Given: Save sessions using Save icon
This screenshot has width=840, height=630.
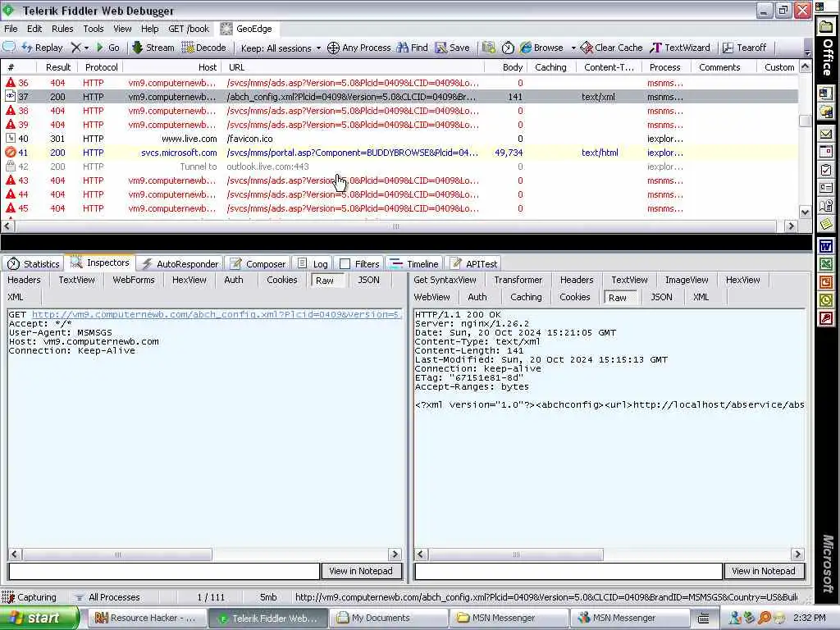Looking at the screenshot, I should 452,48.
